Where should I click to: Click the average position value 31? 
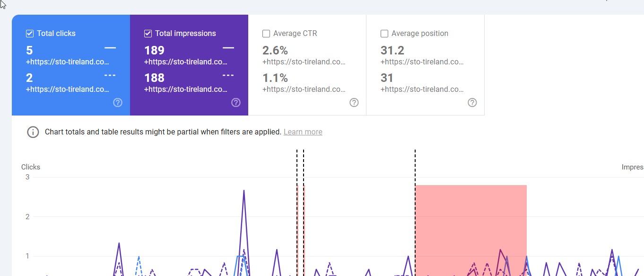[x=387, y=78]
